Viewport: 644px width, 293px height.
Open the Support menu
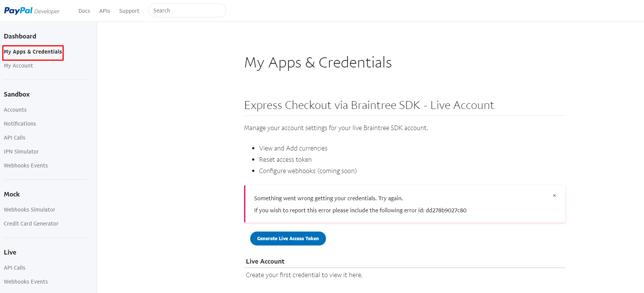pyautogui.click(x=129, y=11)
